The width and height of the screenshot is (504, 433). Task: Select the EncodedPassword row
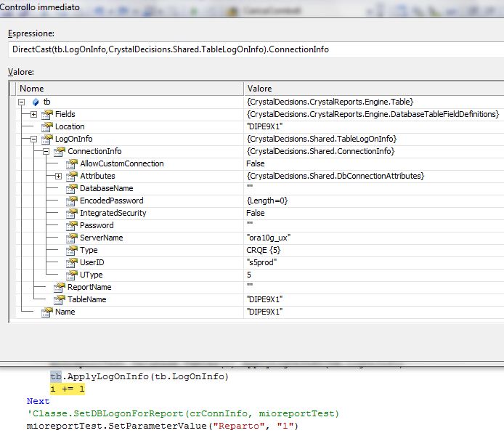(x=260, y=201)
